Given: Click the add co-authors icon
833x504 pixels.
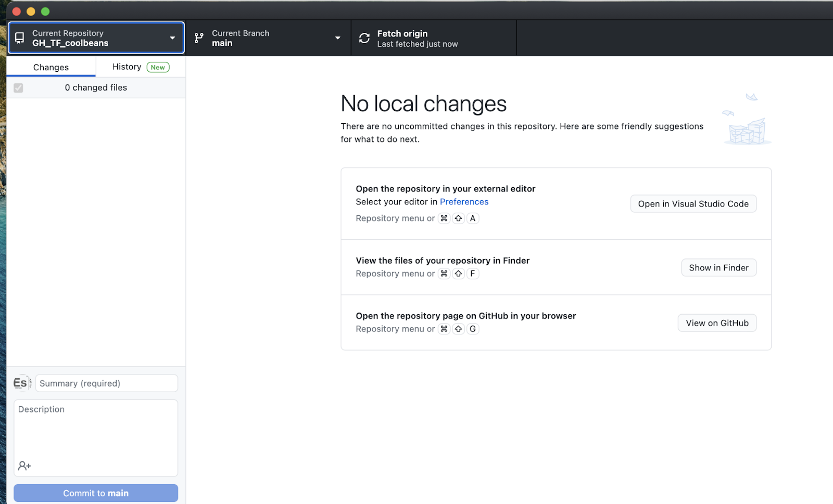Looking at the screenshot, I should (24, 466).
